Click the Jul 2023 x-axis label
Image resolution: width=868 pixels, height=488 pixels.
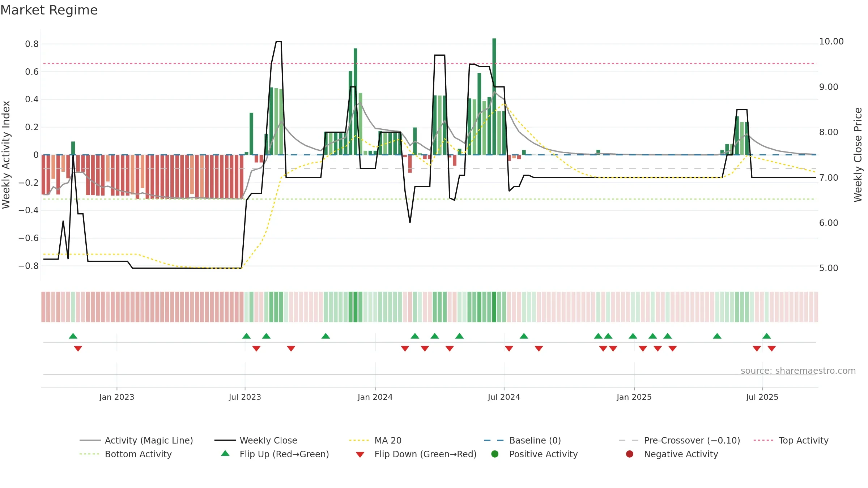(x=245, y=397)
